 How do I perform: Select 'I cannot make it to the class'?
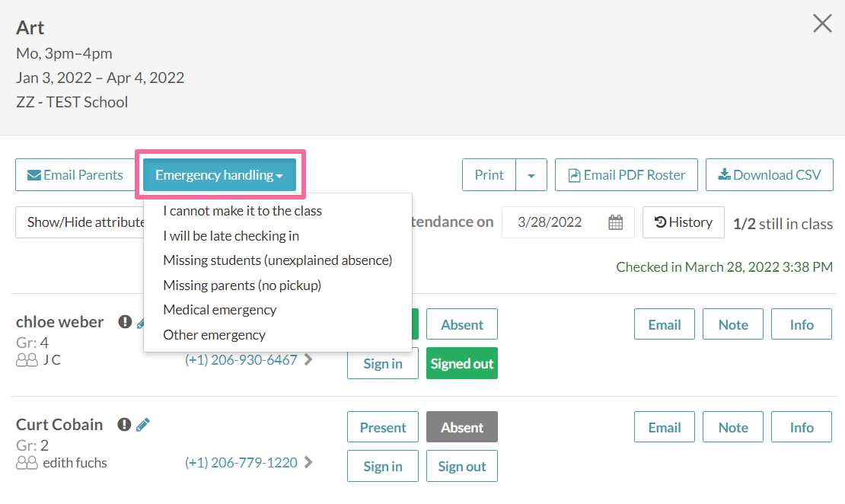tap(242, 211)
